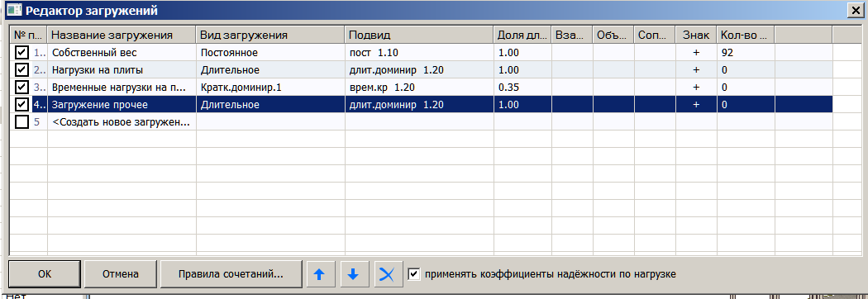Open Подвид cell врем.кр 1.20

[x=419, y=88]
